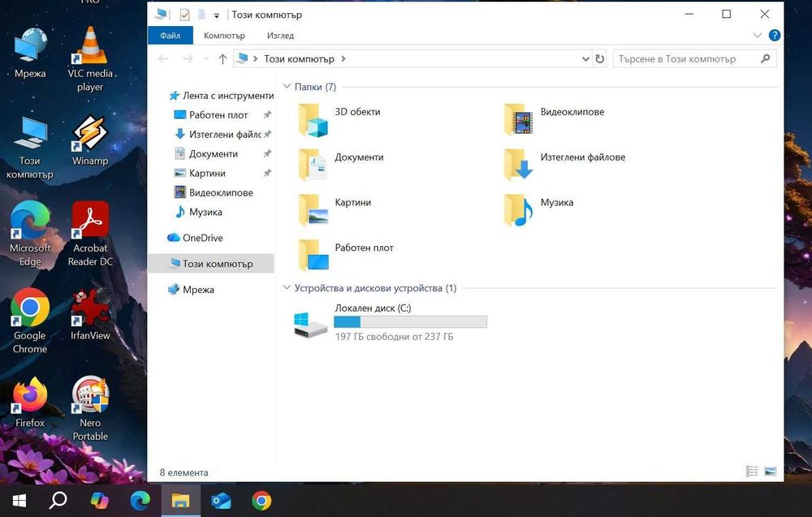Screen dimensions: 812x517
Task: Go up one folder level
Action: point(222,59)
